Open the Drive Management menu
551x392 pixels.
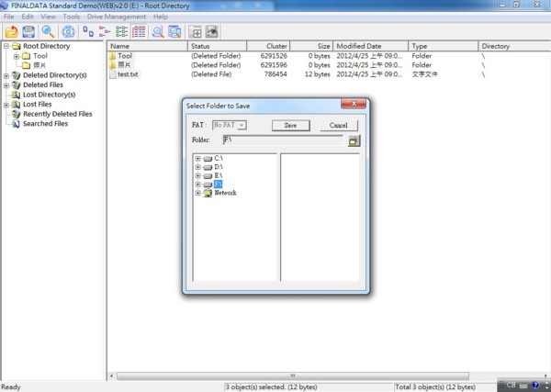(x=117, y=17)
